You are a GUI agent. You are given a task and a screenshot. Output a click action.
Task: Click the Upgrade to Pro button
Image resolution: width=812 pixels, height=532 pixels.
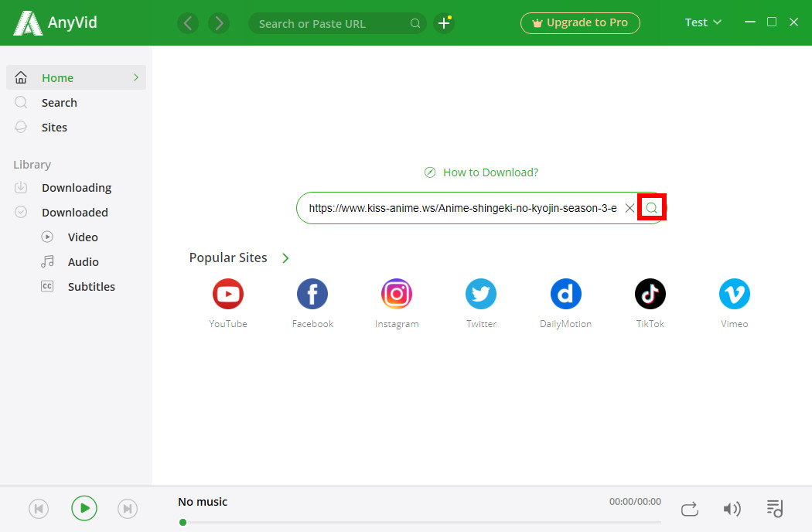click(x=580, y=22)
